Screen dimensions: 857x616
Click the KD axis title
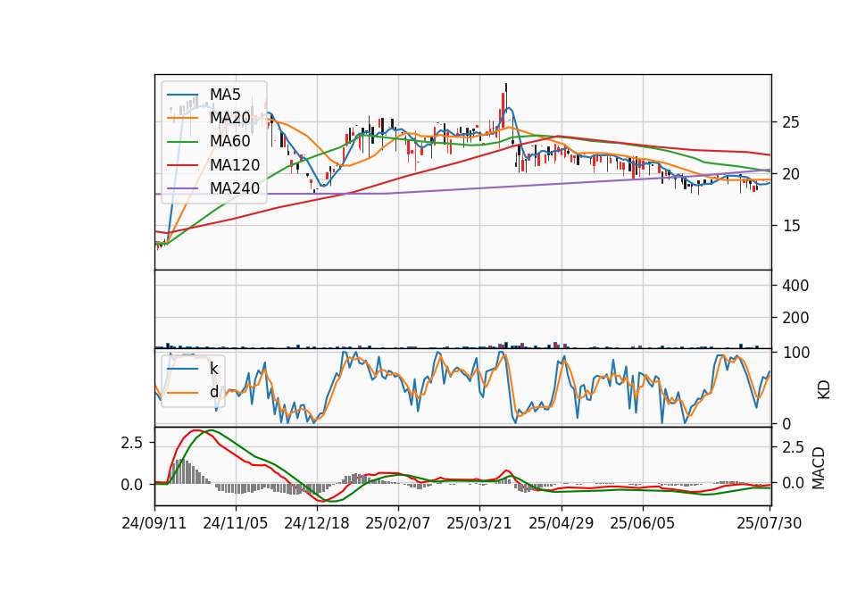824,389
